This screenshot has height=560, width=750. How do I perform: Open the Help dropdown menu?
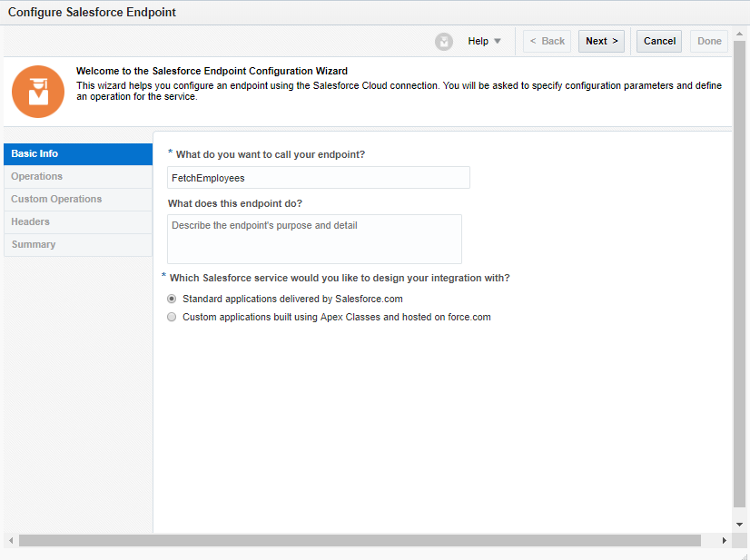(485, 42)
